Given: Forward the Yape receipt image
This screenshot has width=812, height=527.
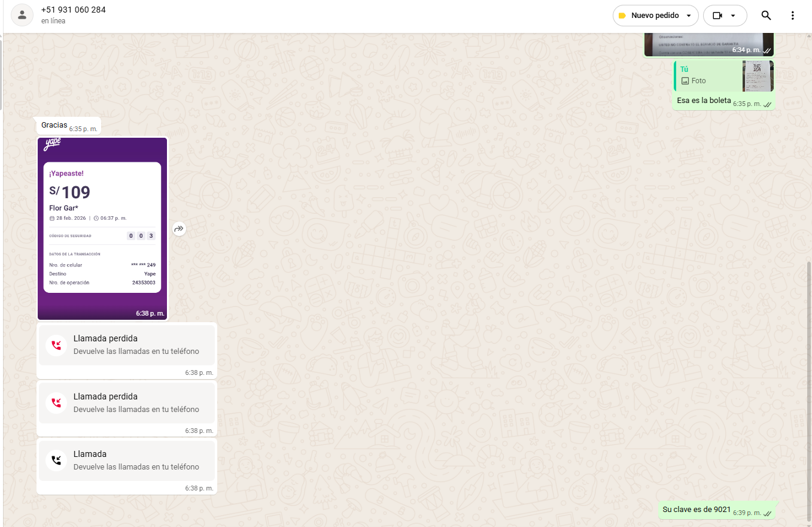Looking at the screenshot, I should (179, 229).
